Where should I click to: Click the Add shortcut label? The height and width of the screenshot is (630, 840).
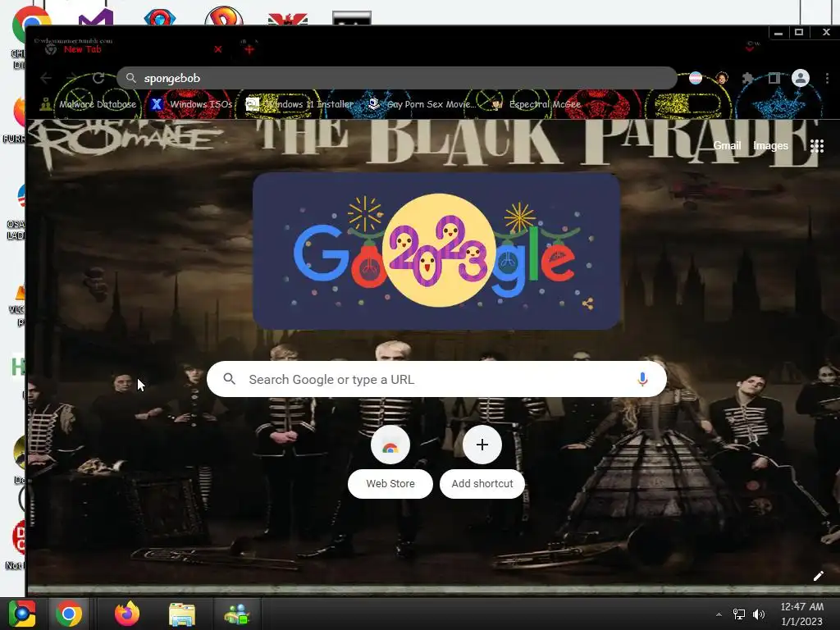click(x=482, y=484)
